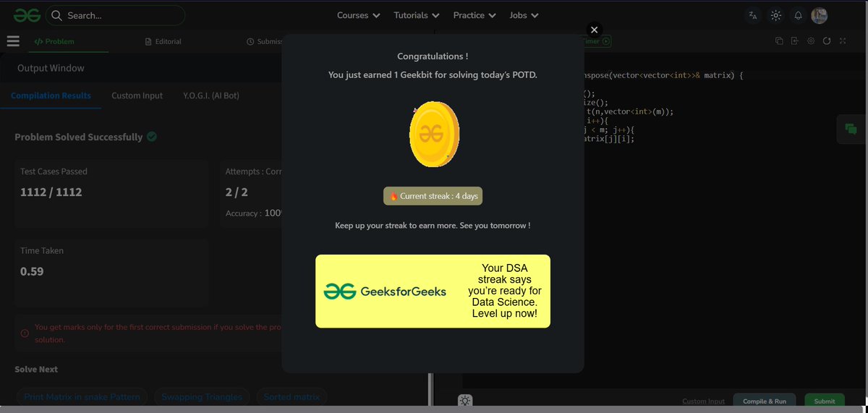Copy code using the copy icon
868x413 pixels.
coord(779,41)
